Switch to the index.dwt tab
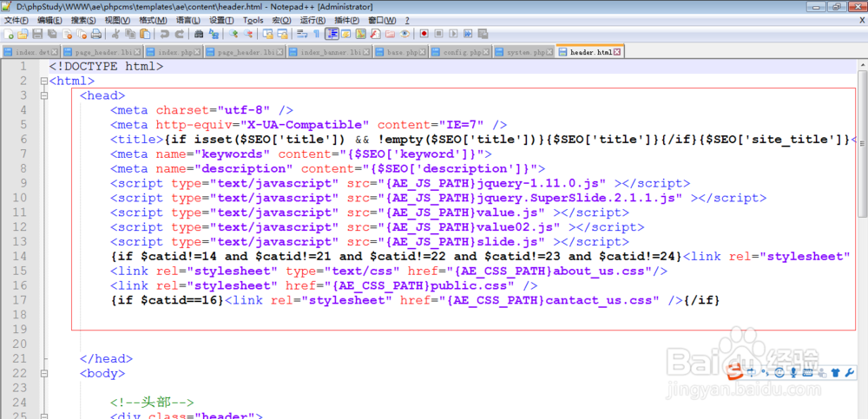 [30, 53]
